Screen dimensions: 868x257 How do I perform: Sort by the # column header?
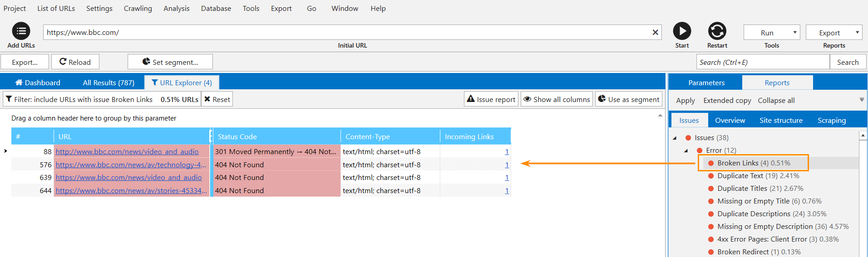coord(32,136)
